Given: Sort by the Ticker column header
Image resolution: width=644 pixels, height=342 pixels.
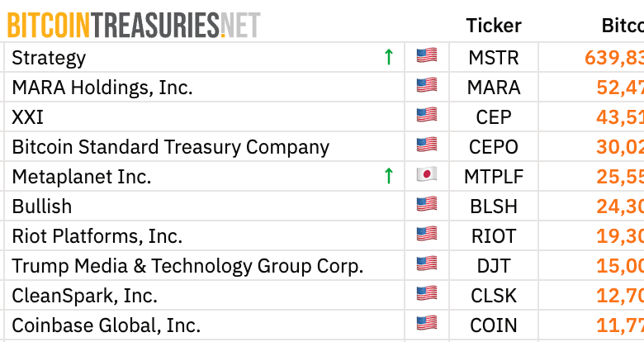Looking at the screenshot, I should (494, 26).
